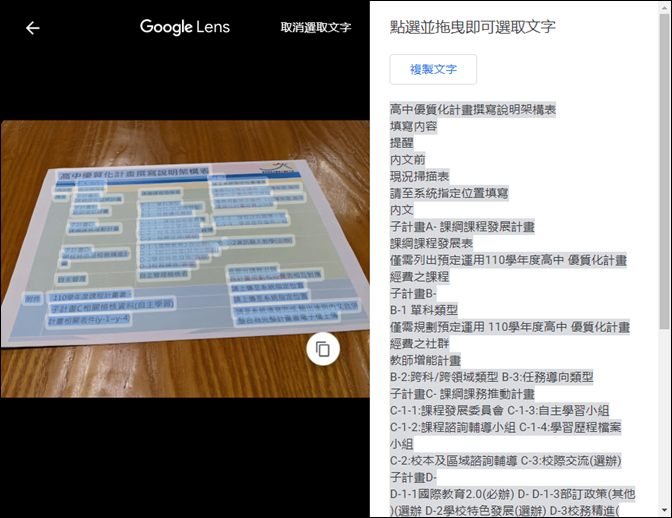Select the line 教師增能計畫
The height and width of the screenshot is (518, 672).
pos(425,360)
